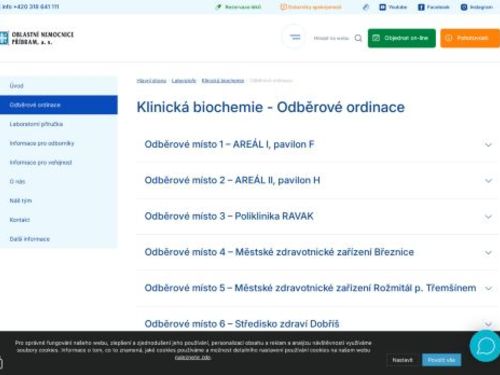Screen dimensions: 500x375
Task: Click the green pin icon in the top bar
Action: tap(219, 7)
